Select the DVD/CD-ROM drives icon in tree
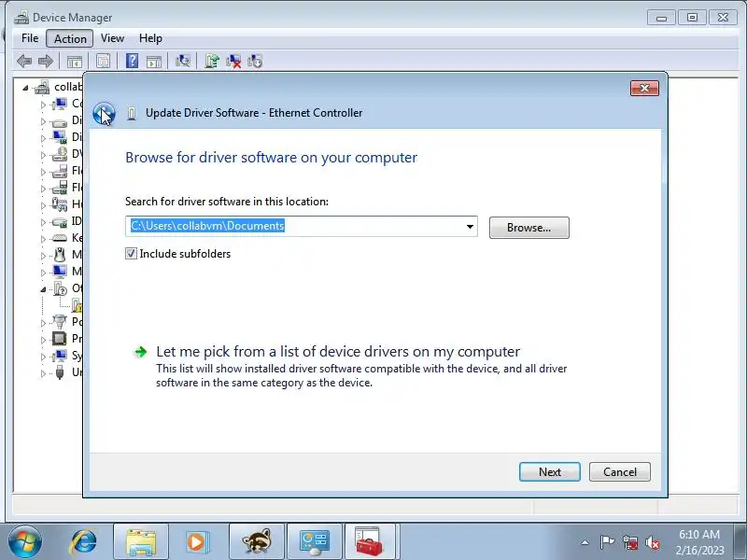The width and height of the screenshot is (747, 560). 60,154
